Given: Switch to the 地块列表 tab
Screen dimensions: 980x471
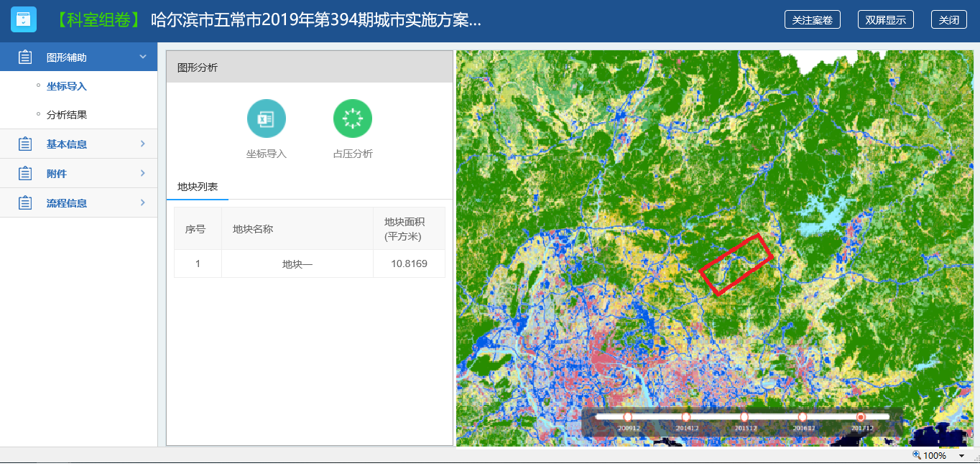Looking at the screenshot, I should (x=198, y=187).
